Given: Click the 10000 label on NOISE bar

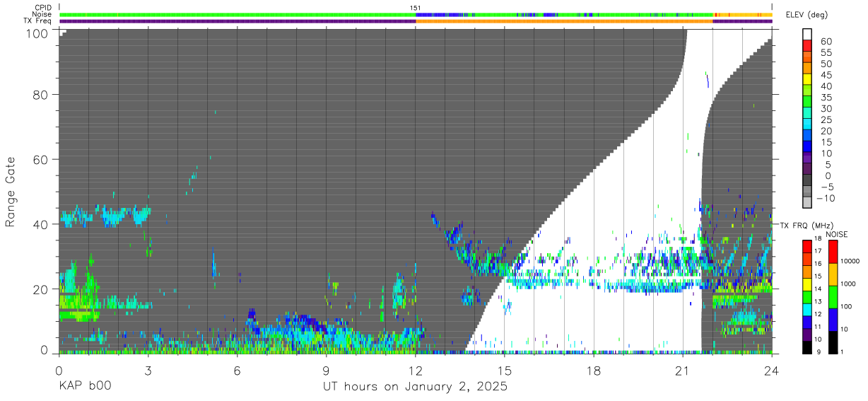Looking at the screenshot, I should [x=852, y=261].
